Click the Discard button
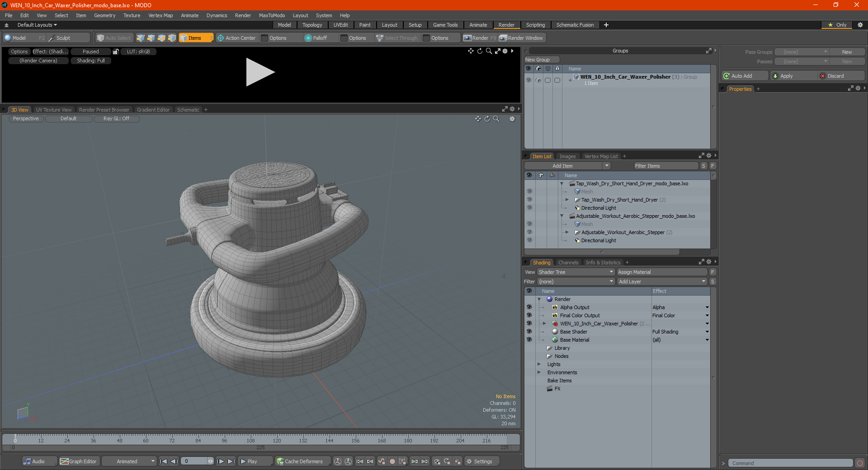 (x=841, y=76)
